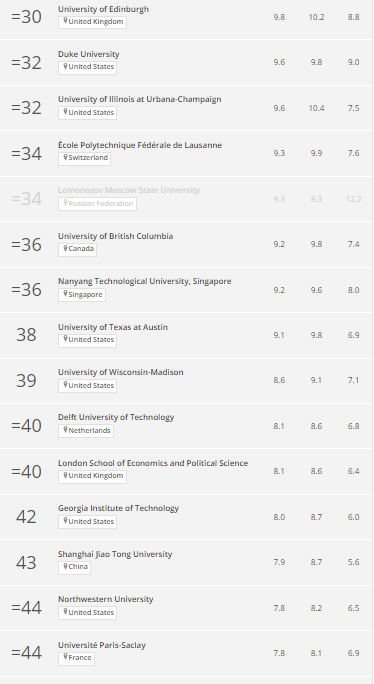The width and height of the screenshot is (374, 684).
Task: Select the greyed Lomonosov Moscow State University row
Action: click(x=187, y=199)
